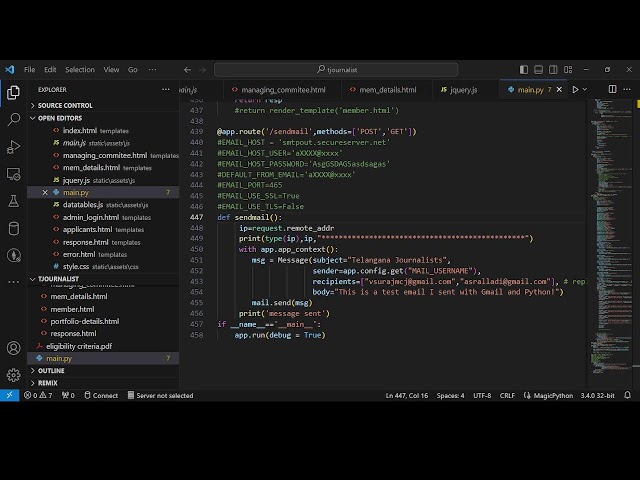Screen dimensions: 640x480
Task: Open applicants.html in Open Editors
Action: pyautogui.click(x=103, y=229)
